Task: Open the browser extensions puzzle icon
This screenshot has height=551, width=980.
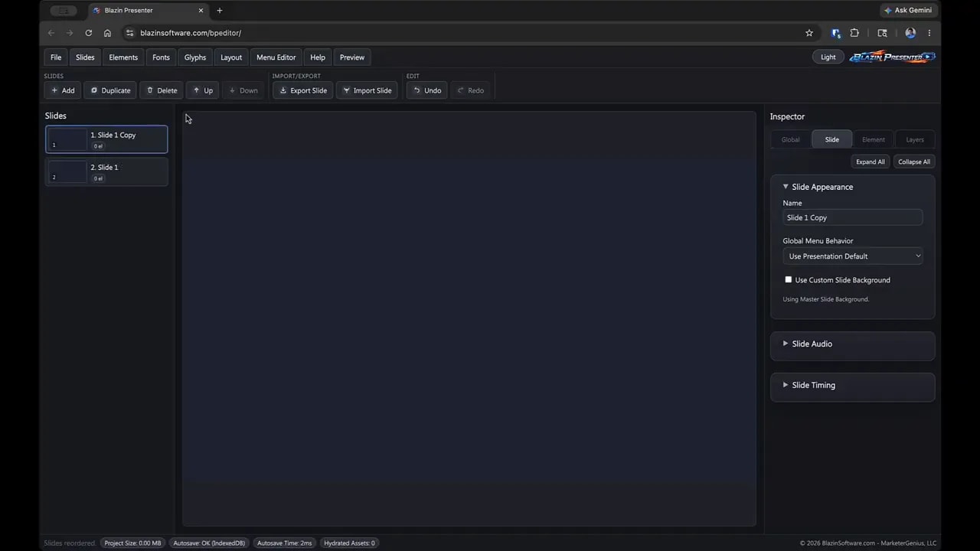Action: coord(854,33)
